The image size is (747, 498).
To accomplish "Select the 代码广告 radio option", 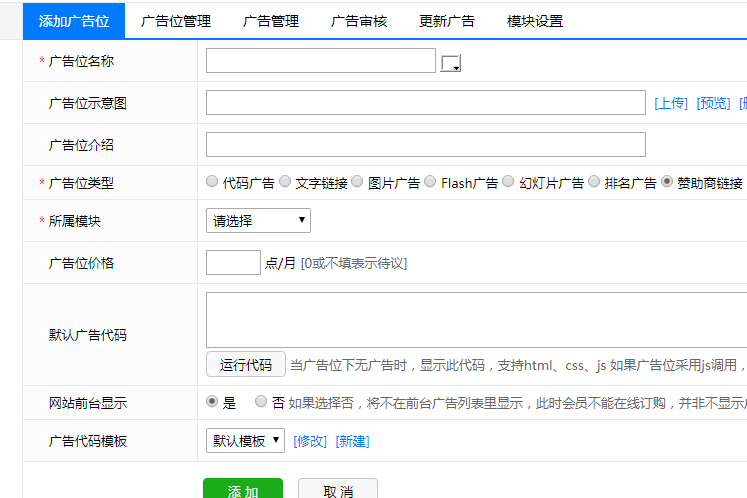I will click(212, 182).
